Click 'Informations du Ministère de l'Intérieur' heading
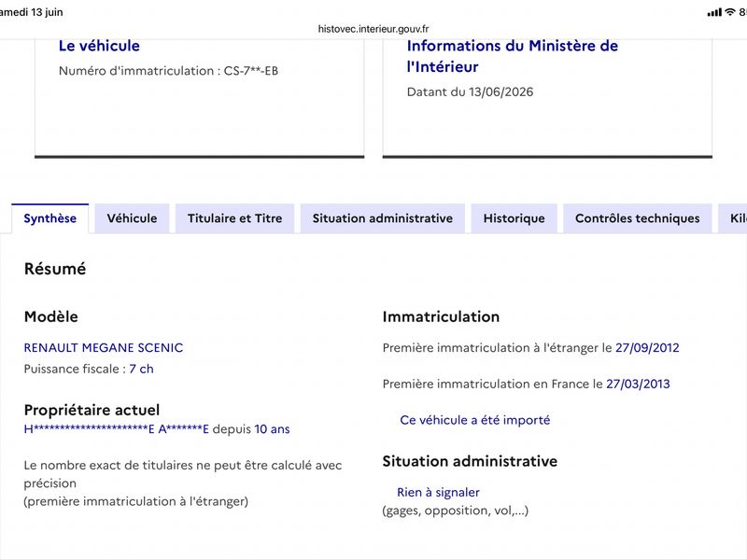Image resolution: width=747 pixels, height=560 pixels. 512,56
